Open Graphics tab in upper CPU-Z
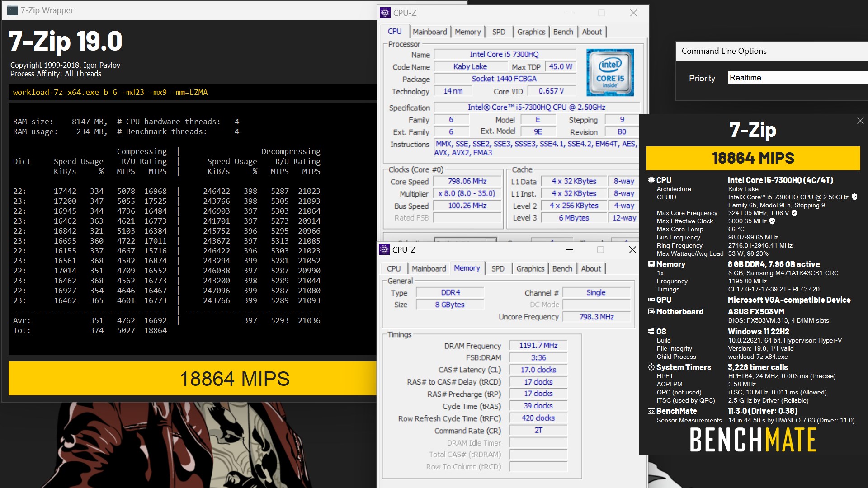Screen dimensions: 868x488 pos(531,32)
